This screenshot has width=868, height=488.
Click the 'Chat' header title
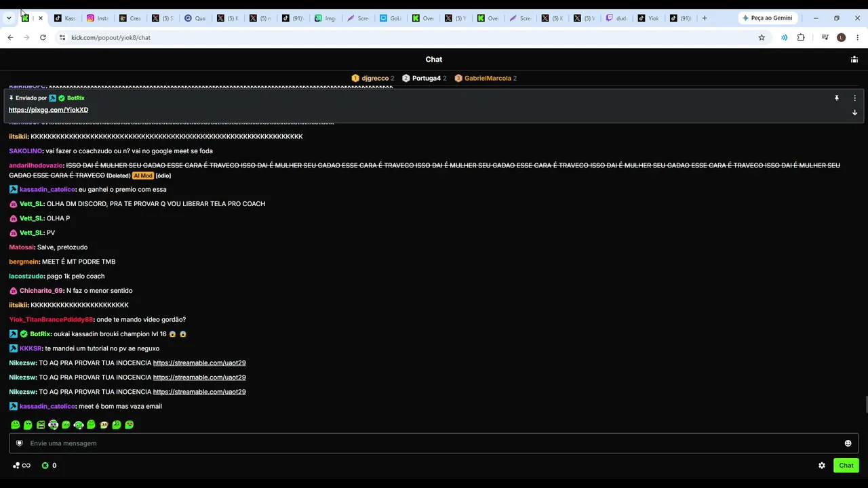pyautogui.click(x=434, y=60)
